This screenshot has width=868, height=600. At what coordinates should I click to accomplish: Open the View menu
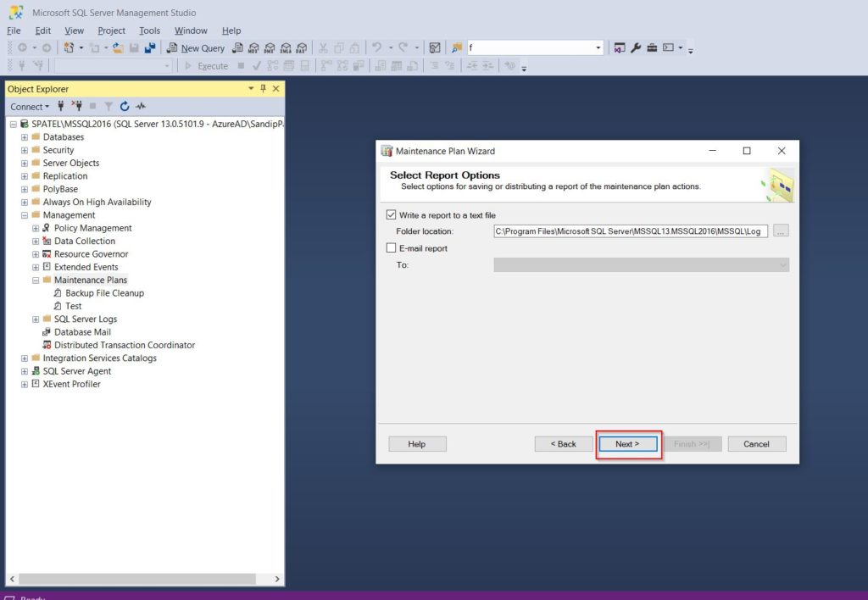coord(75,31)
